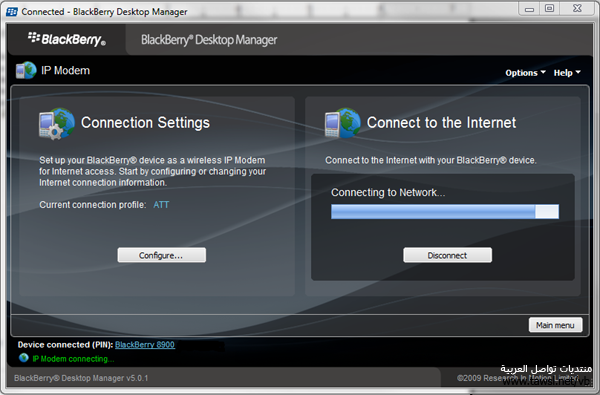Click 'Current connection profile:' label
The height and width of the screenshot is (395, 600).
pos(93,205)
